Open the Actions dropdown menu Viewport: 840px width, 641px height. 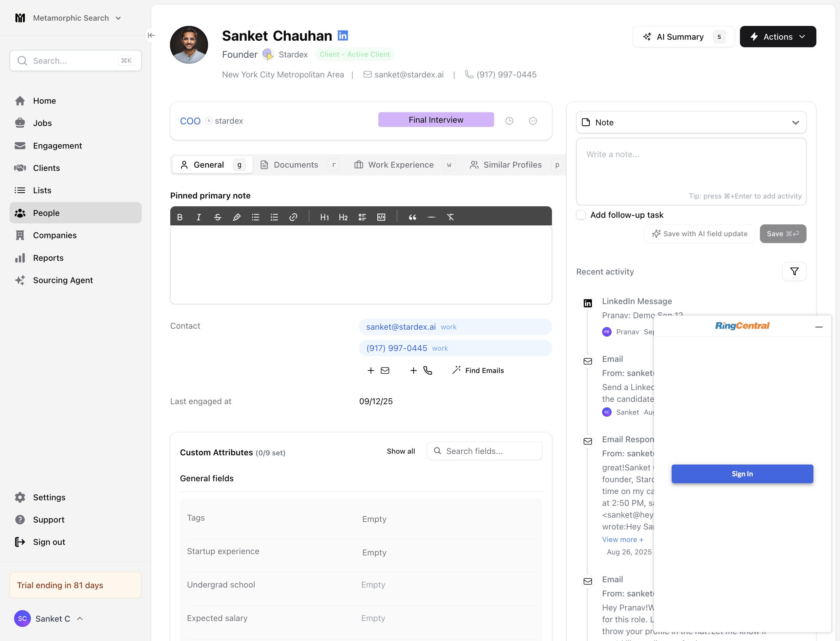point(778,37)
